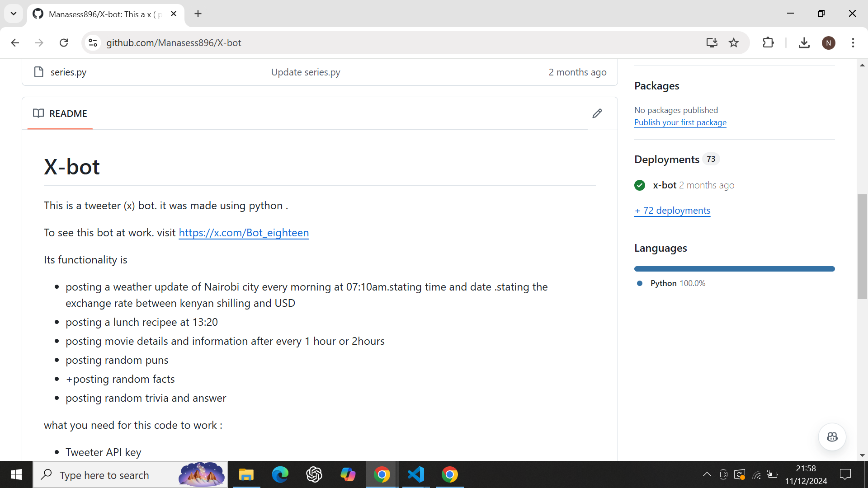Click the README book icon

pyautogui.click(x=38, y=113)
